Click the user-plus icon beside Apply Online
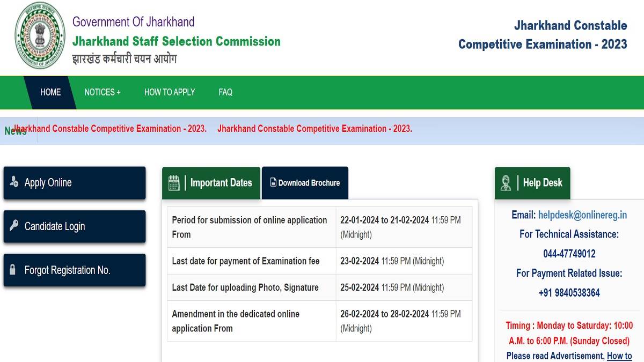The image size is (644, 362). pyautogui.click(x=14, y=182)
